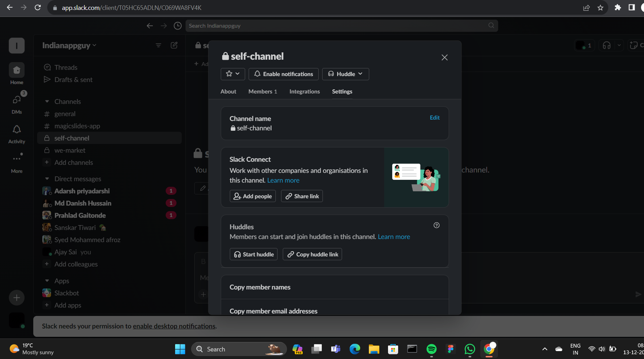
Task: Click Add people in Slack Connect
Action: click(x=252, y=196)
